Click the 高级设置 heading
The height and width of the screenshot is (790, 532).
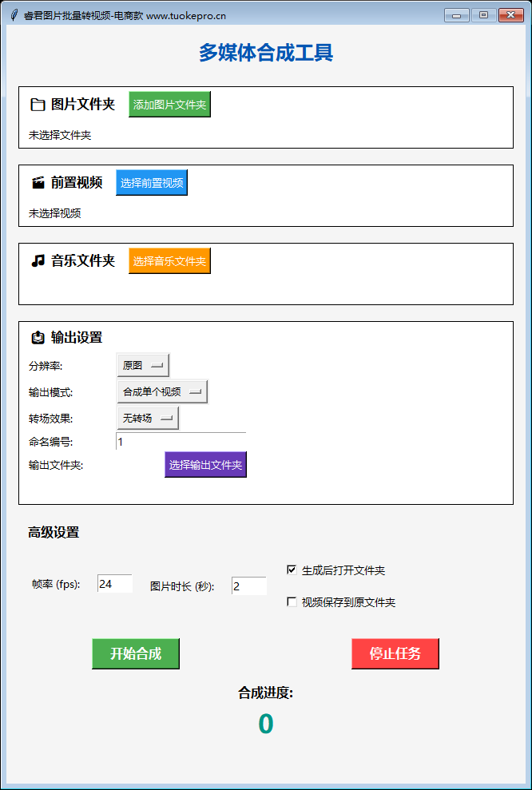click(x=54, y=533)
